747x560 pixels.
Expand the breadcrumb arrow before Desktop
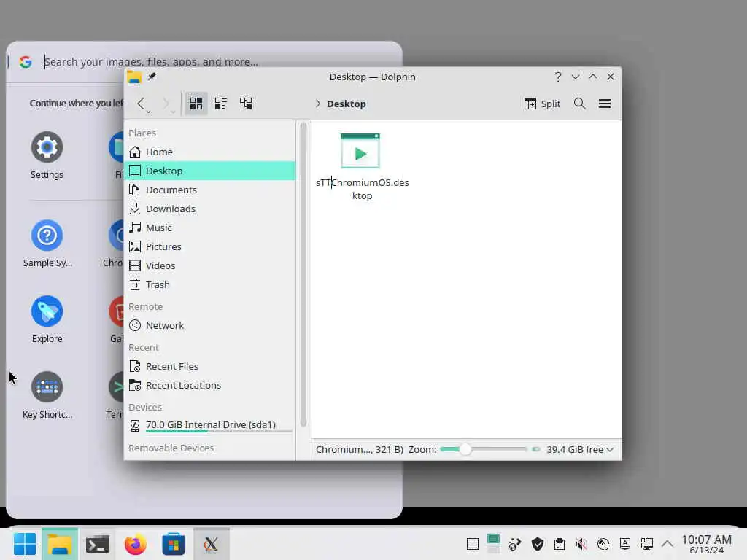click(x=318, y=104)
